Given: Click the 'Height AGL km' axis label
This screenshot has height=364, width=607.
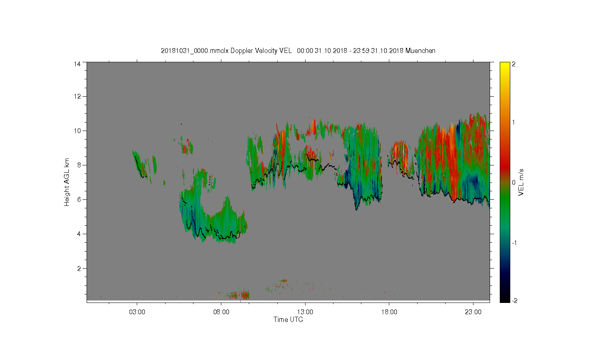Looking at the screenshot, I should [x=67, y=182].
